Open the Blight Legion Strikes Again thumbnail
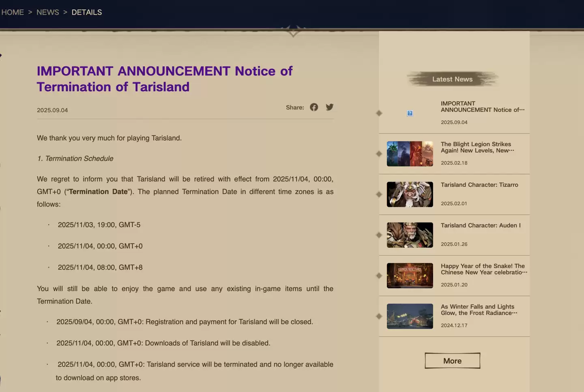Viewport: 584px width, 392px height. pos(410,154)
